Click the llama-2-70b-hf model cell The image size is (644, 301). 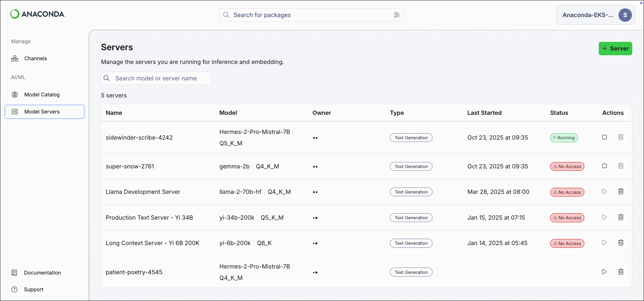pos(240,192)
